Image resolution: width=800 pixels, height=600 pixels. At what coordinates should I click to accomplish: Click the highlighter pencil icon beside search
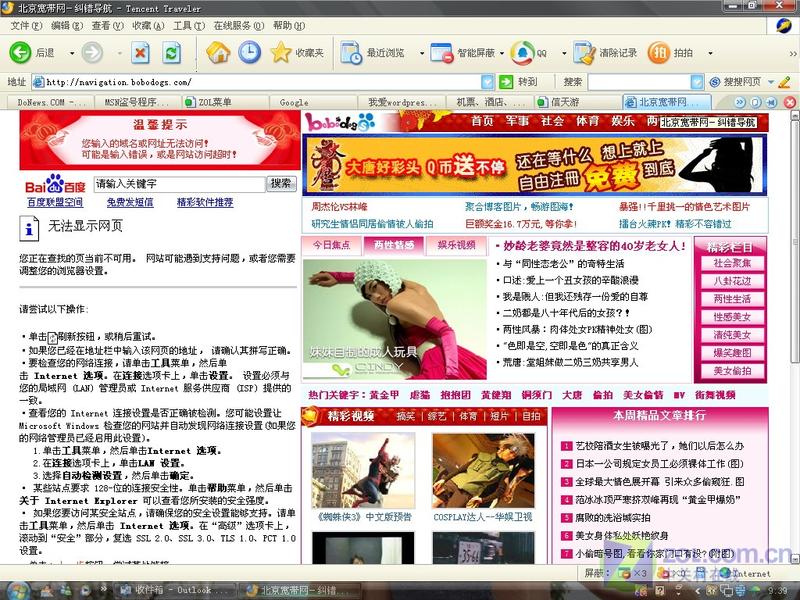(785, 82)
